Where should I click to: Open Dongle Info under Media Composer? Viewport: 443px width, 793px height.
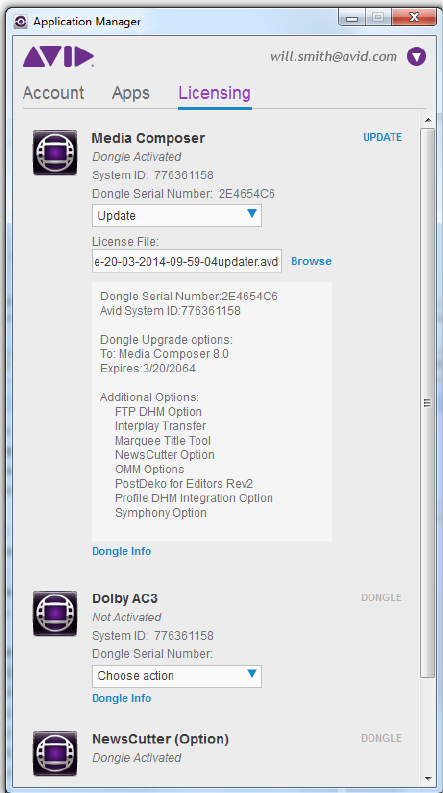click(121, 551)
